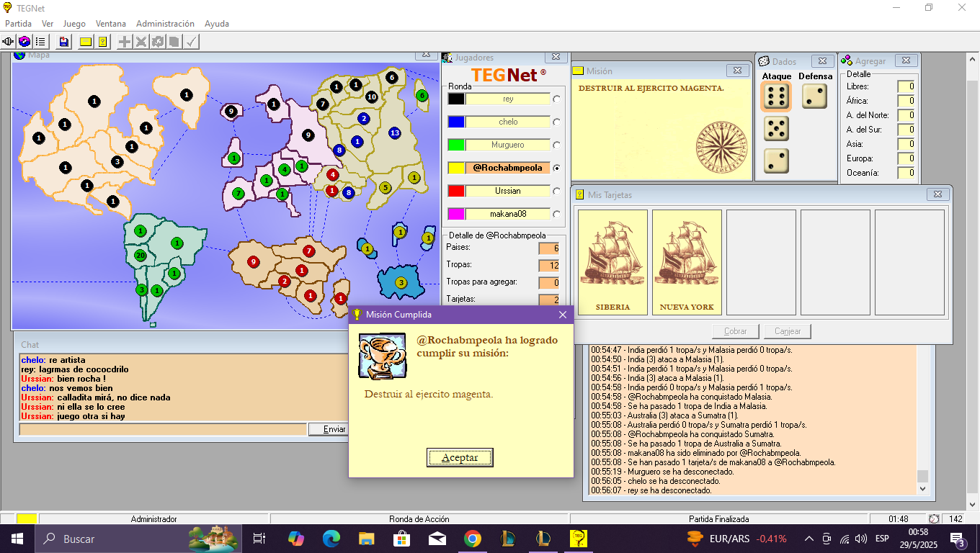This screenshot has height=553, width=980.
Task: Click the plain yellow card toolbar icon
Action: coord(86,42)
